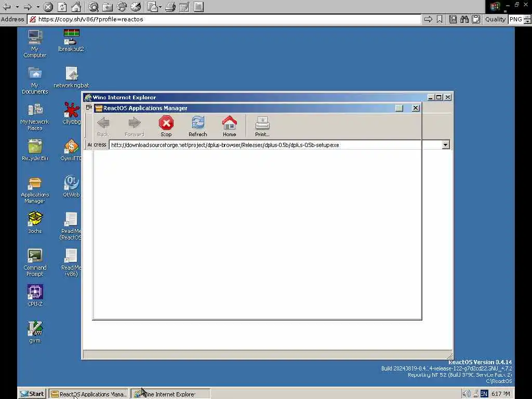Screen dimensions: 532x399
Task: Click Home in Wine Internet Explorer toolbar
Action: [x=229, y=127]
